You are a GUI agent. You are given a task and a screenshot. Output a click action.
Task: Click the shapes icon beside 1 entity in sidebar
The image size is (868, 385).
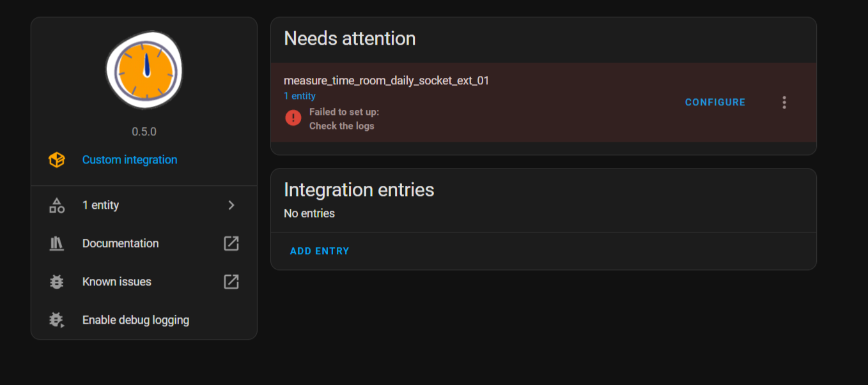[x=57, y=205]
